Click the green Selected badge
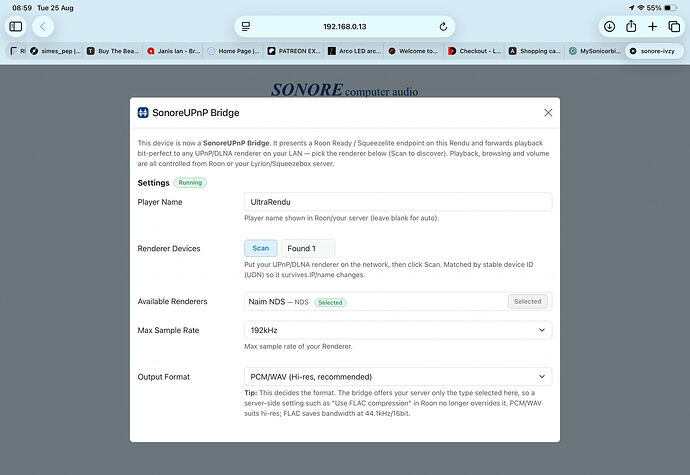 (330, 302)
